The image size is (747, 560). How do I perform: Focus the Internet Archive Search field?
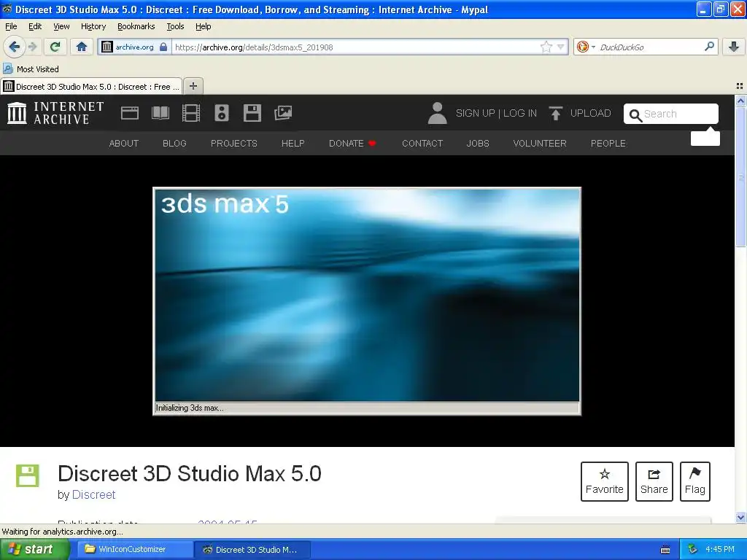pyautogui.click(x=671, y=114)
